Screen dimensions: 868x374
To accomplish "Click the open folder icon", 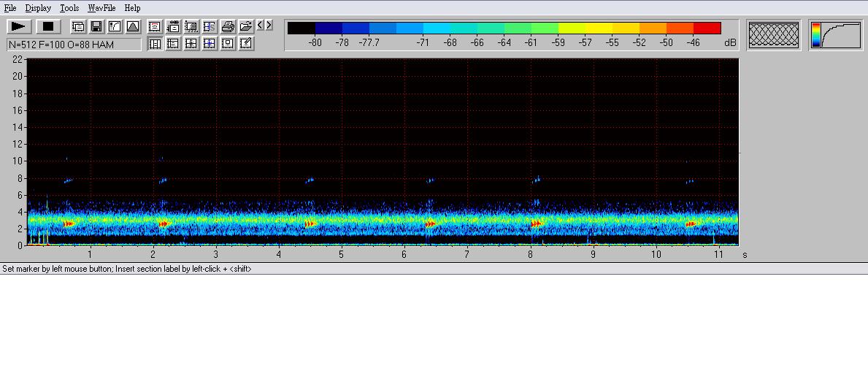I will [246, 26].
